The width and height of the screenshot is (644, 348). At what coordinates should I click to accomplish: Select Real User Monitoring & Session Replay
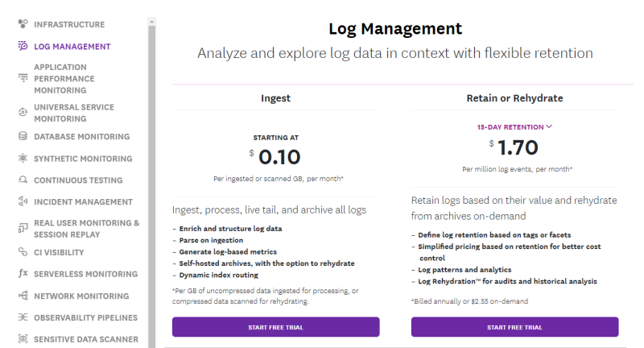click(86, 229)
